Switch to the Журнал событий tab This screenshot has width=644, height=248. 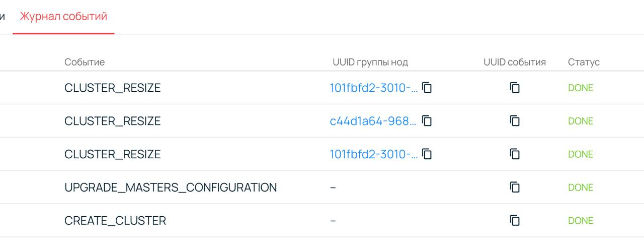pos(63,17)
